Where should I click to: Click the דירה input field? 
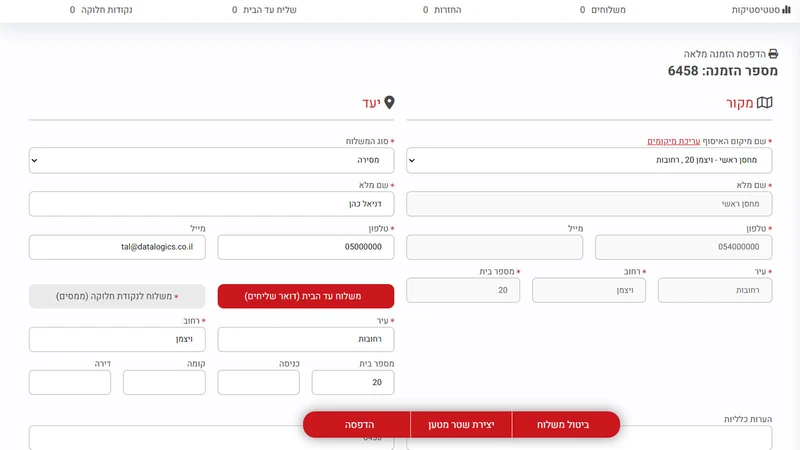click(x=70, y=382)
